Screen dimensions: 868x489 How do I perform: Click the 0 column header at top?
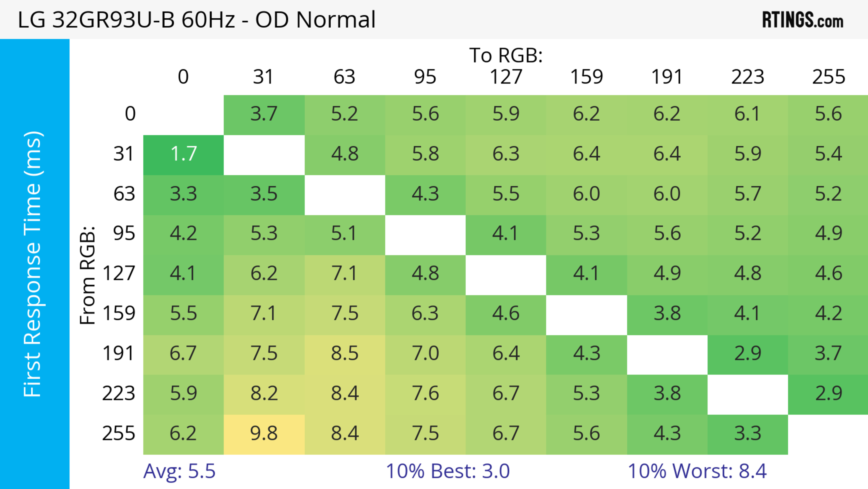[183, 77]
